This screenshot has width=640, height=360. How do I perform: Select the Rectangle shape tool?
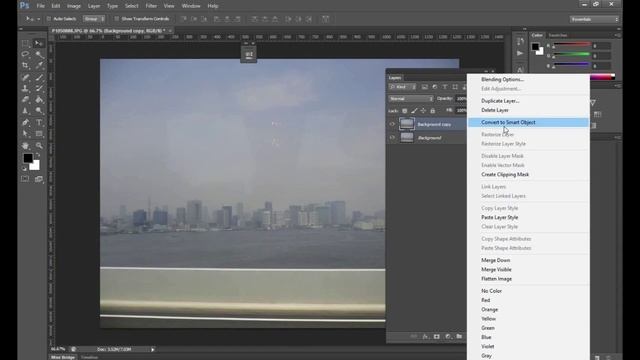[x=39, y=133]
